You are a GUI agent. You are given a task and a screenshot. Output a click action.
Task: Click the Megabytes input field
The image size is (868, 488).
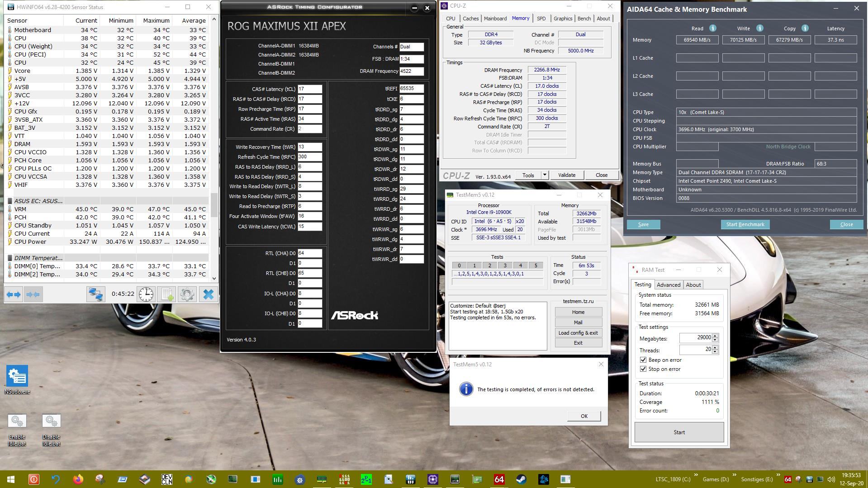point(696,338)
